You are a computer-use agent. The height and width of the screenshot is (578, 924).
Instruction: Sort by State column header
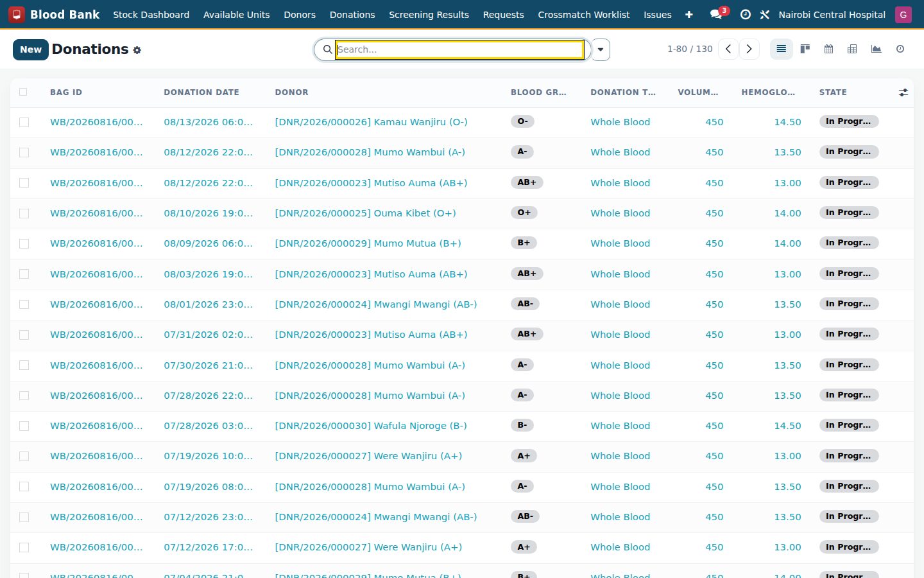pos(833,92)
